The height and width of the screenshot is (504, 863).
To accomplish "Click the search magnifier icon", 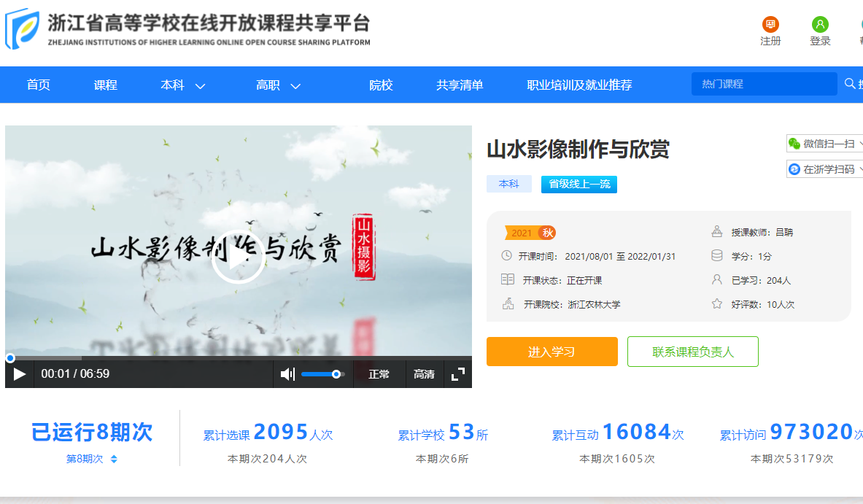I will click(x=850, y=84).
